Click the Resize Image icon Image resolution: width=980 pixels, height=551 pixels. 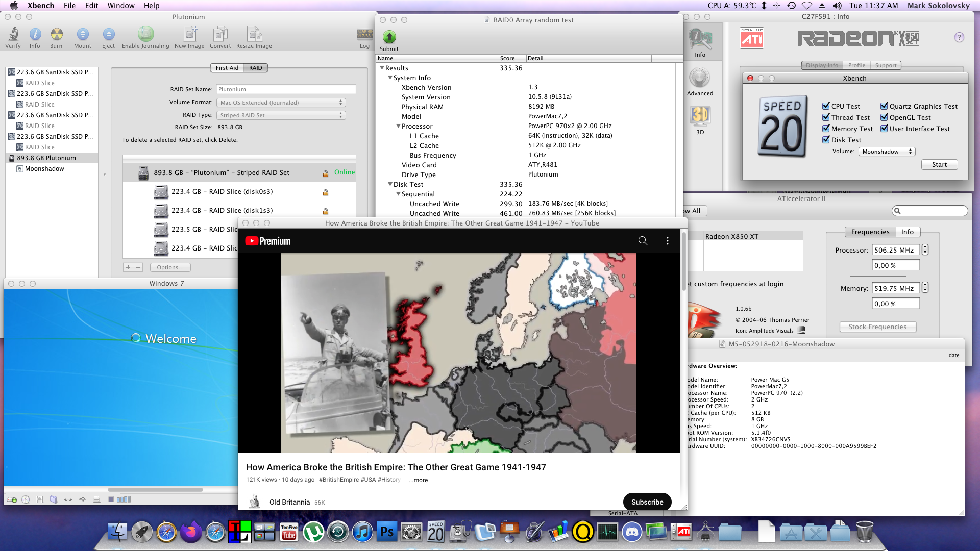[x=254, y=34]
